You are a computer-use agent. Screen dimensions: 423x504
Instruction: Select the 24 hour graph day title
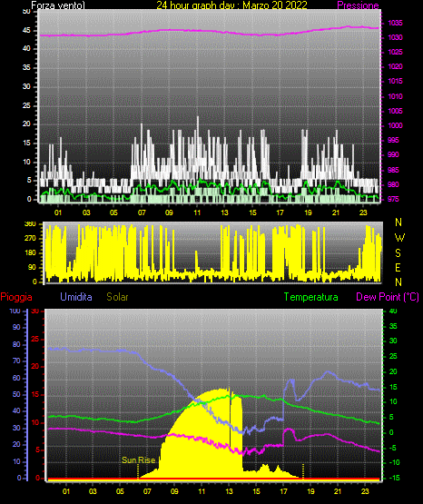click(231, 5)
